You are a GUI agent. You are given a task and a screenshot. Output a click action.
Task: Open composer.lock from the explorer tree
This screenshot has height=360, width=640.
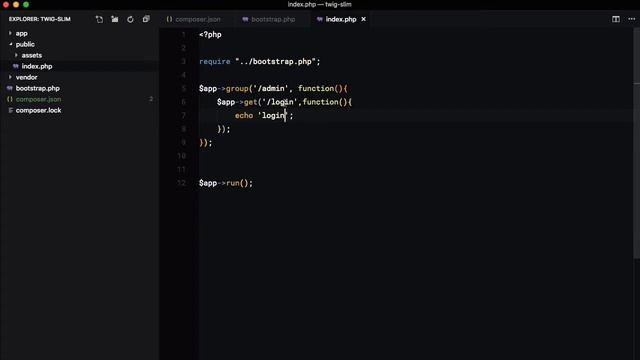pyautogui.click(x=38, y=110)
